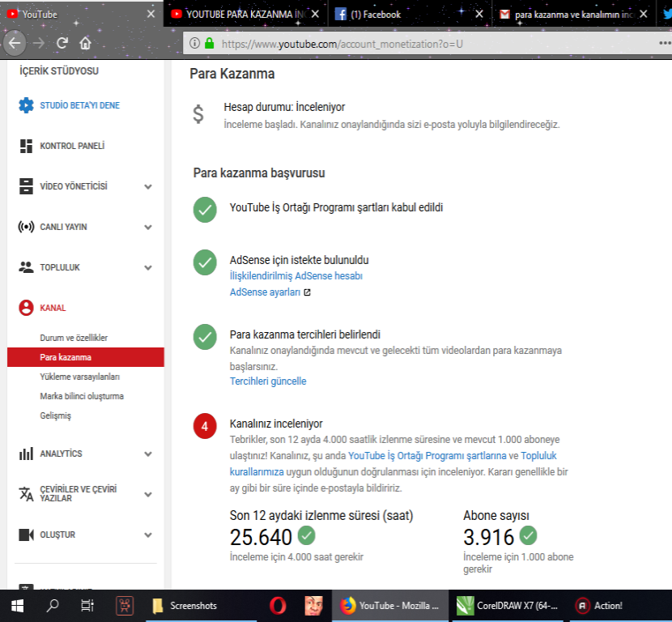672x622 pixels.
Task: Click the translation icon for Çeviriler
Action: point(26,494)
